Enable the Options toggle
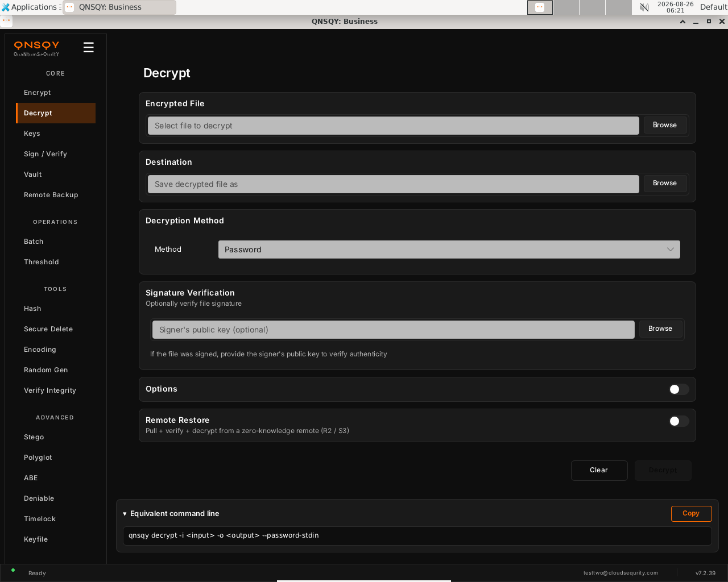 (x=679, y=389)
